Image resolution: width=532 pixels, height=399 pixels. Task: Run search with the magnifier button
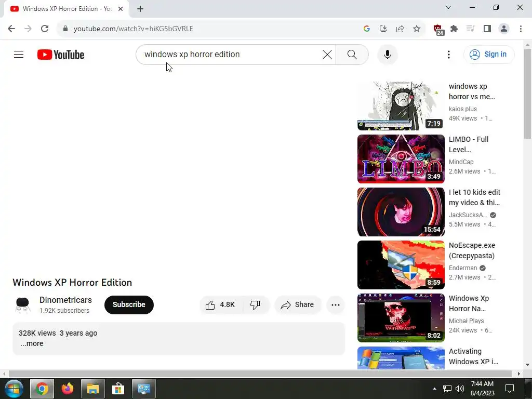[x=352, y=54]
